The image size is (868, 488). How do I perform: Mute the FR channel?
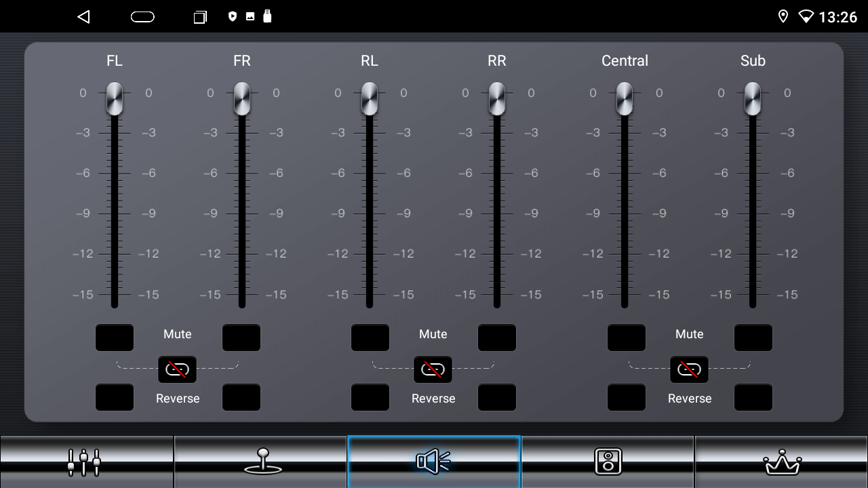(x=241, y=338)
